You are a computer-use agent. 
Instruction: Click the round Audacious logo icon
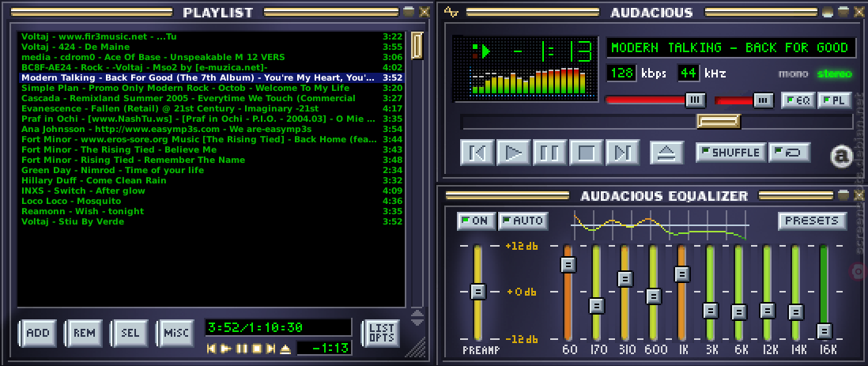click(x=841, y=157)
